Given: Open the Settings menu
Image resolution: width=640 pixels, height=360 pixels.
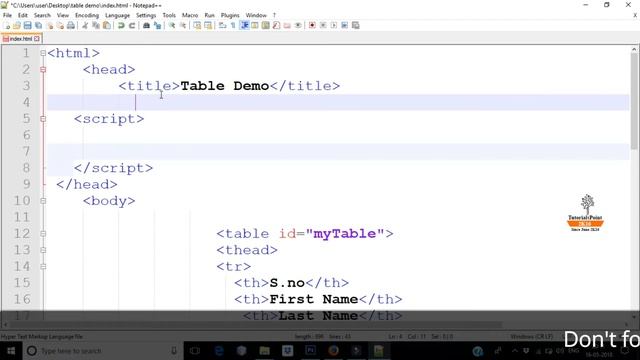Looking at the screenshot, I should click(146, 15).
